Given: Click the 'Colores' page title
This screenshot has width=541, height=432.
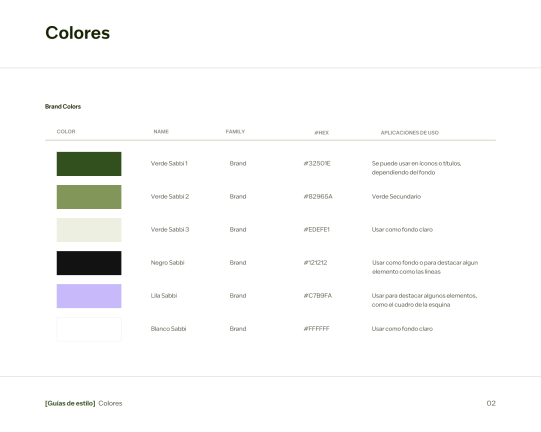Looking at the screenshot, I should pos(78,33).
